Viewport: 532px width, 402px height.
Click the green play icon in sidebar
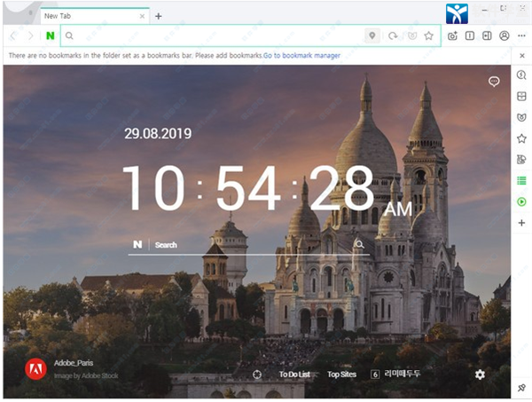(x=521, y=202)
